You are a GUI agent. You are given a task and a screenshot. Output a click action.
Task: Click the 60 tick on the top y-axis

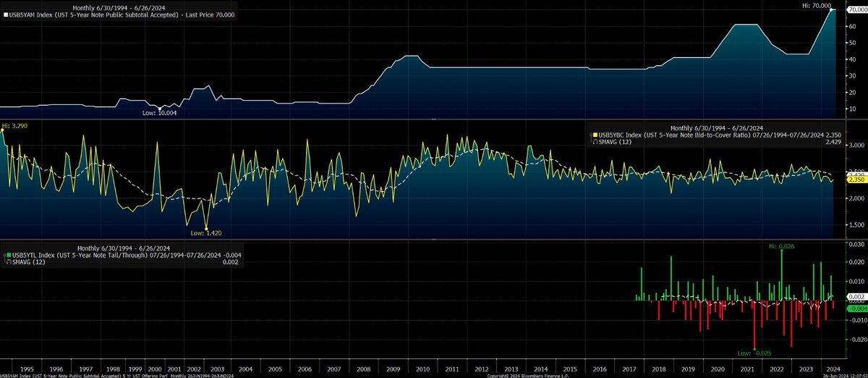tap(853, 25)
